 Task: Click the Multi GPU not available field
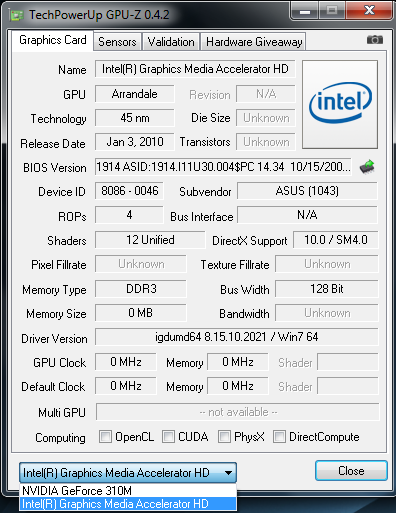[x=238, y=412]
